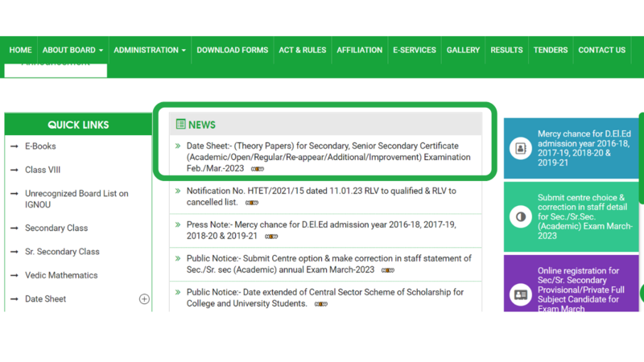This screenshot has height=362, width=644.
Task: Expand the Date Sheet quick link plus icon
Action: (144, 299)
